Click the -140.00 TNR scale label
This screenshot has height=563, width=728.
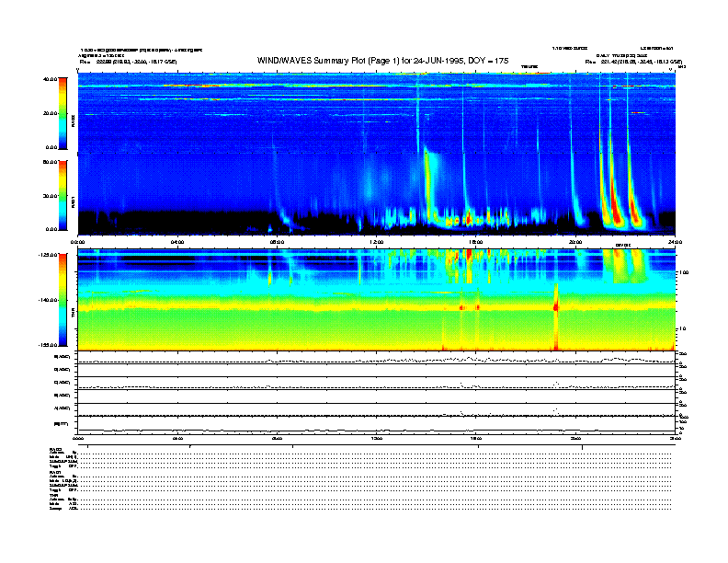point(49,300)
